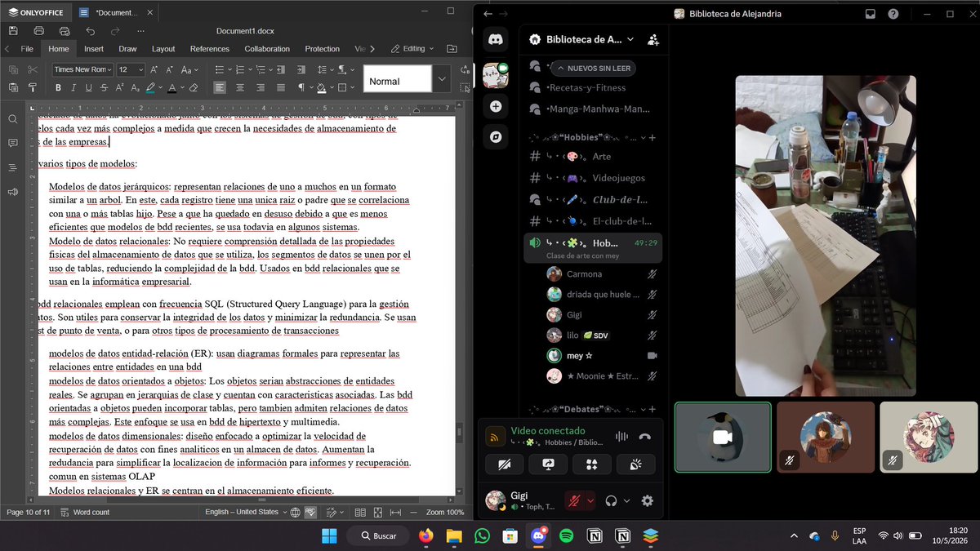This screenshot has height=551, width=980.
Task: Decrease paragraph indent
Action: pyautogui.click(x=281, y=70)
